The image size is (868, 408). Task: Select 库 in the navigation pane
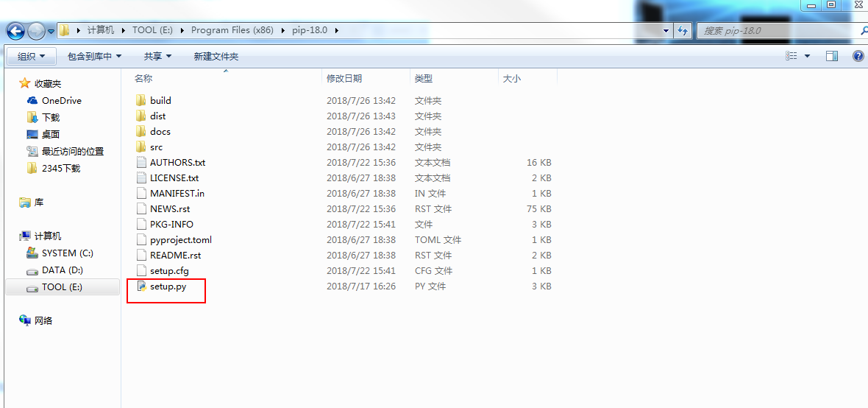point(39,203)
